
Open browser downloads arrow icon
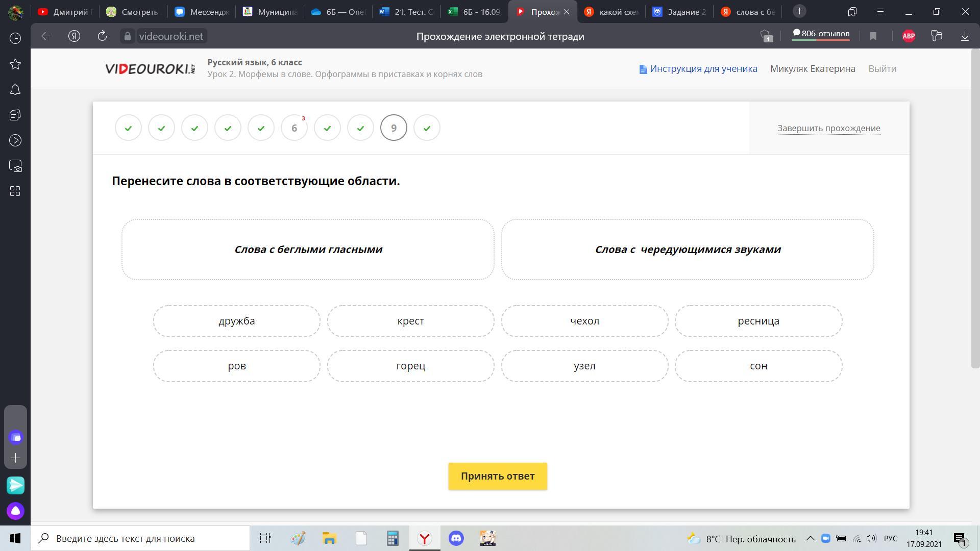[x=965, y=36]
